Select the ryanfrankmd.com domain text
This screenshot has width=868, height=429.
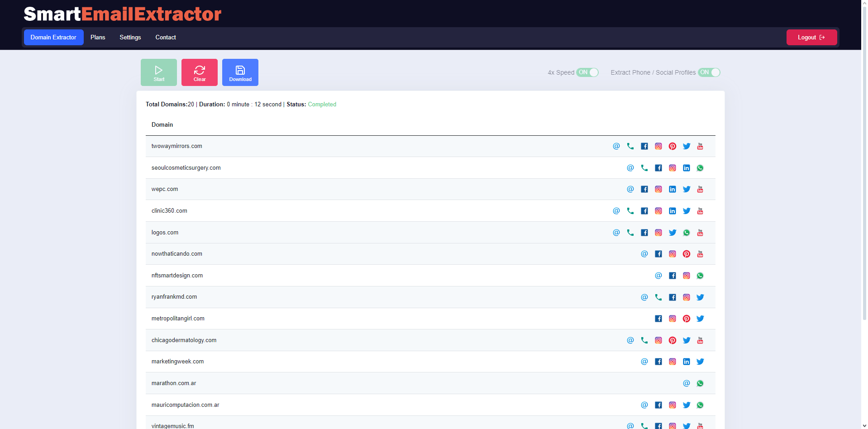point(174,297)
